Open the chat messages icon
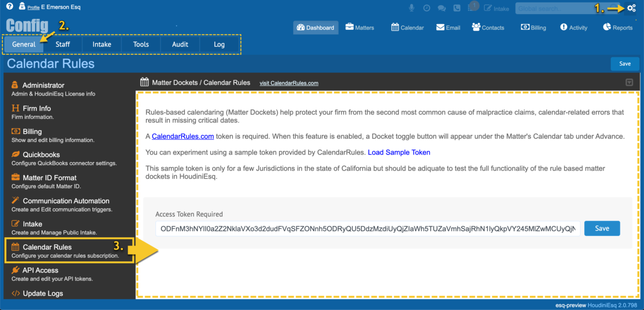The height and width of the screenshot is (310, 644). pyautogui.click(x=443, y=7)
